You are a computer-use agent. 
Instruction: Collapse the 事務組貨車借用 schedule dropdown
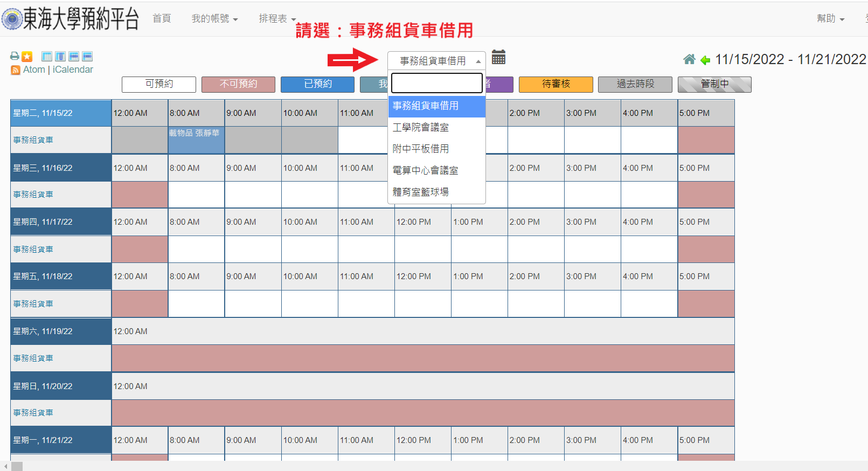click(x=436, y=61)
